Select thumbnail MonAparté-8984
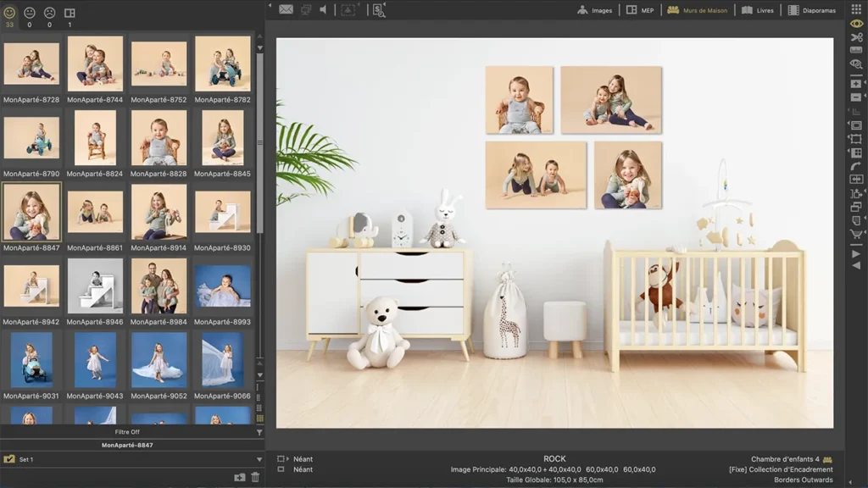 (159, 286)
